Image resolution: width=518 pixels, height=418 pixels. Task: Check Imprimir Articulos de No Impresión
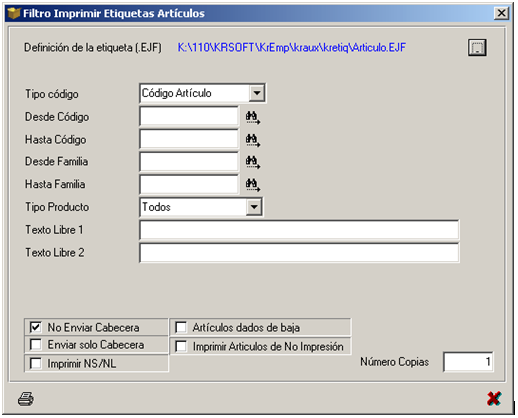181,346
